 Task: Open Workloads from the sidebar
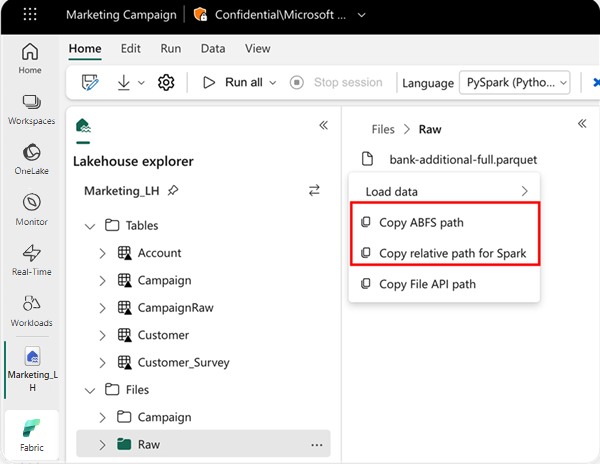[x=30, y=309]
